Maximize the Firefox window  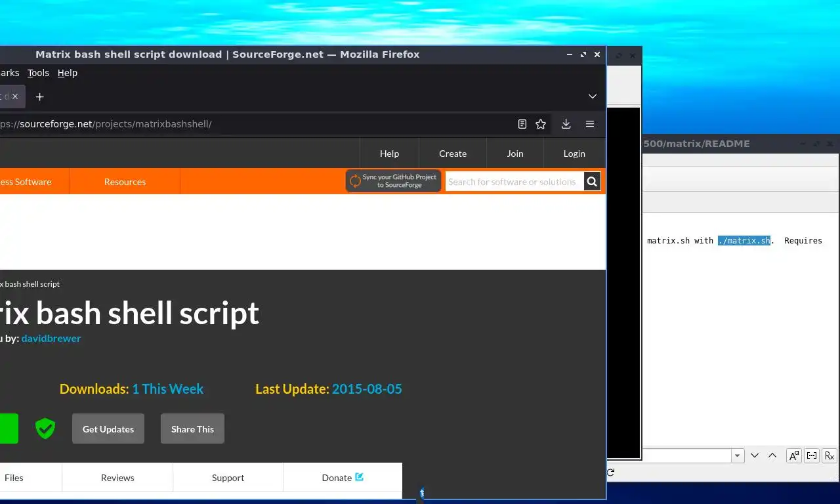click(x=583, y=54)
